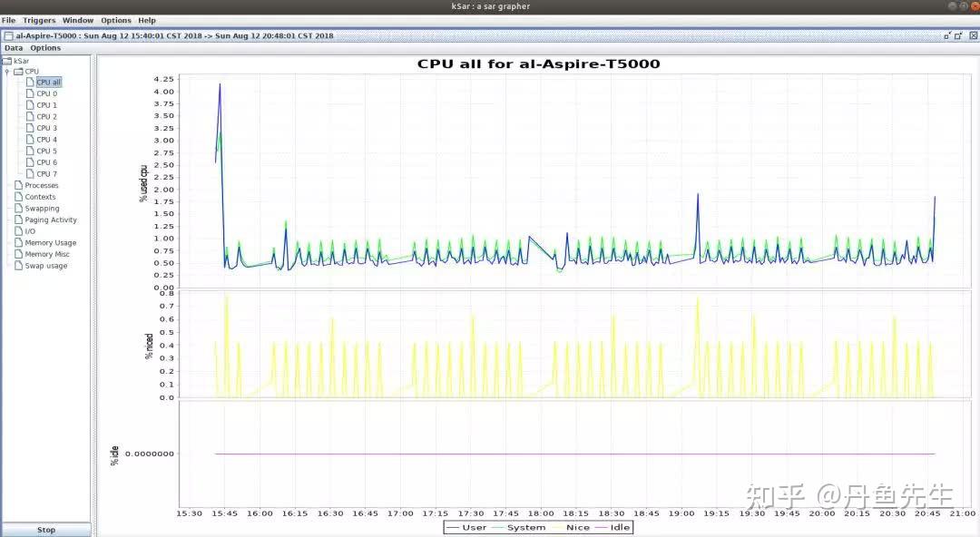This screenshot has height=537, width=980.
Task: Click the internal window's system menu icon
Action: (x=9, y=35)
